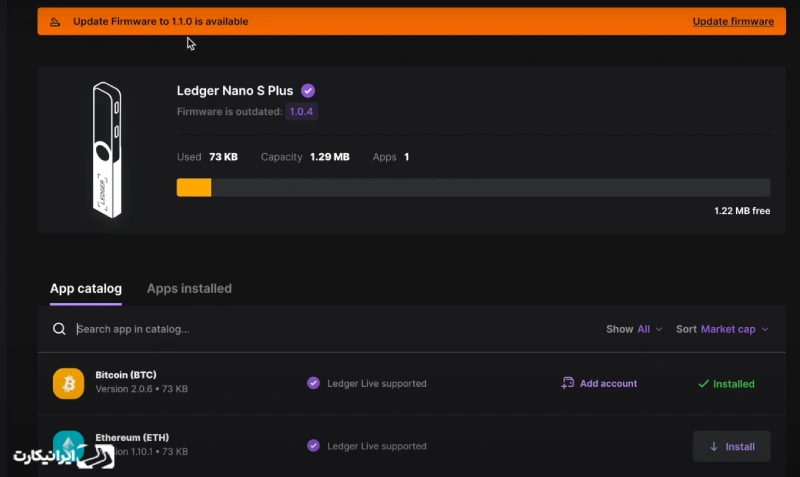This screenshot has width=800, height=477.
Task: Click the orange storage usage bar
Action: coord(194,188)
